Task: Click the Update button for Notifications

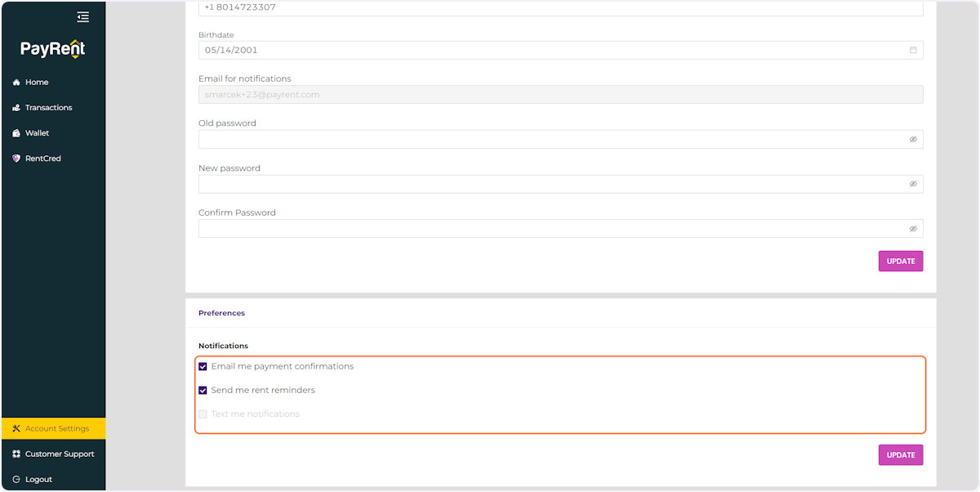Action: [x=901, y=454]
